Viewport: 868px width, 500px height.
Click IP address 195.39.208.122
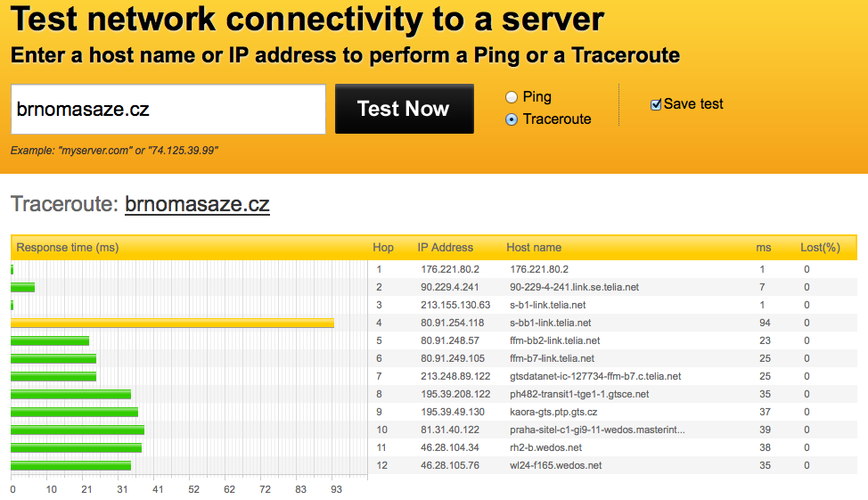455,394
